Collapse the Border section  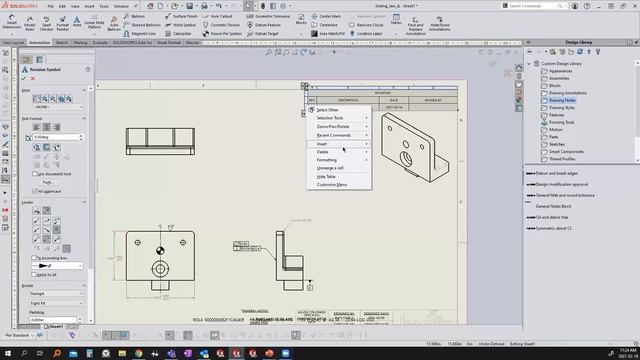(x=84, y=285)
